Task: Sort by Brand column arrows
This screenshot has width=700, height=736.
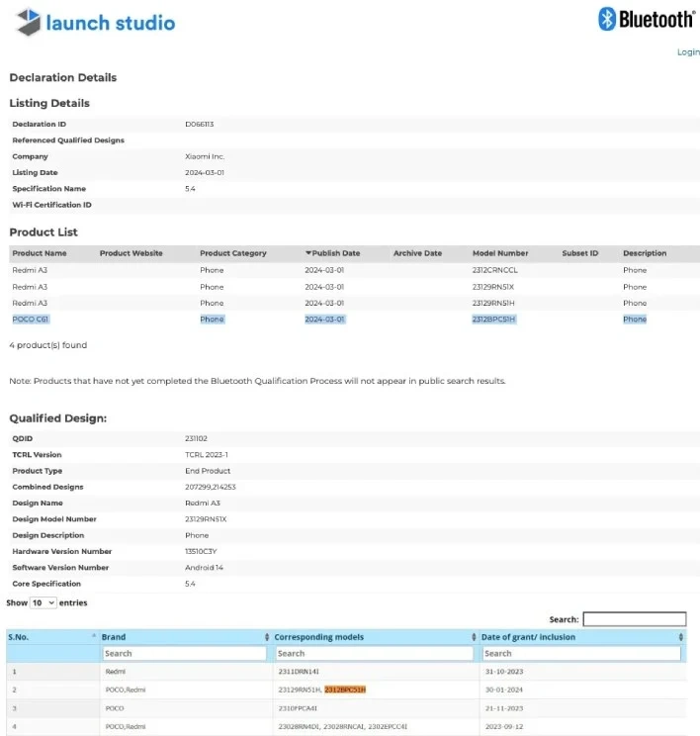Action: (x=267, y=637)
